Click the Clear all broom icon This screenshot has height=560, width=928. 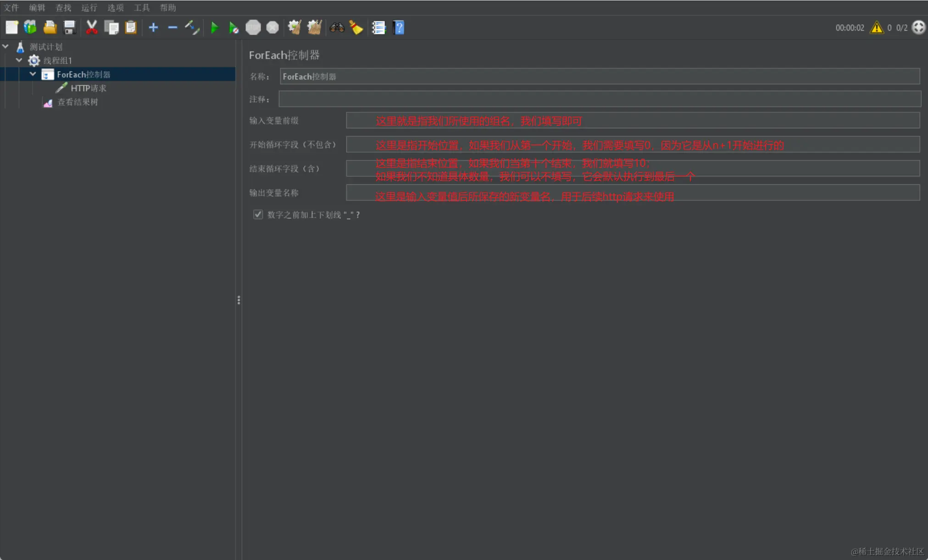[314, 28]
